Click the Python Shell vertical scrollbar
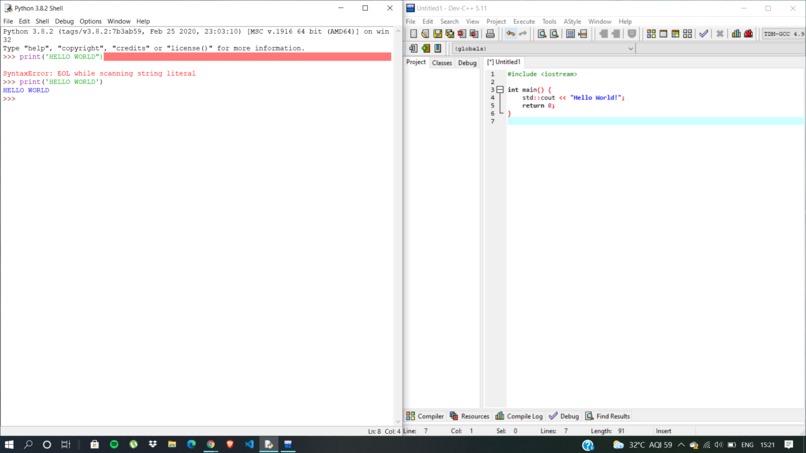 [x=397, y=226]
